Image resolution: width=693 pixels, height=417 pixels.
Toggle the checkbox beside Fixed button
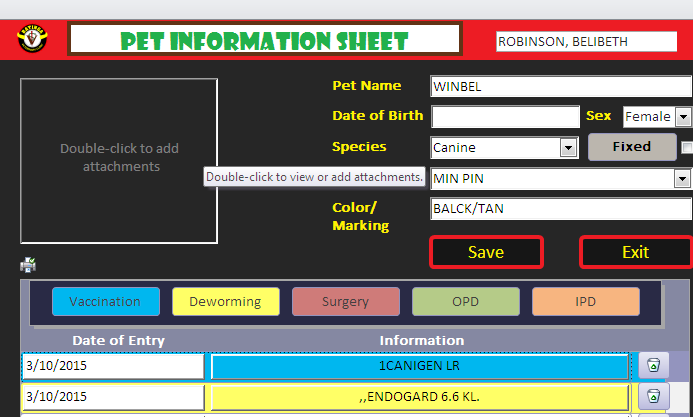[x=687, y=148]
